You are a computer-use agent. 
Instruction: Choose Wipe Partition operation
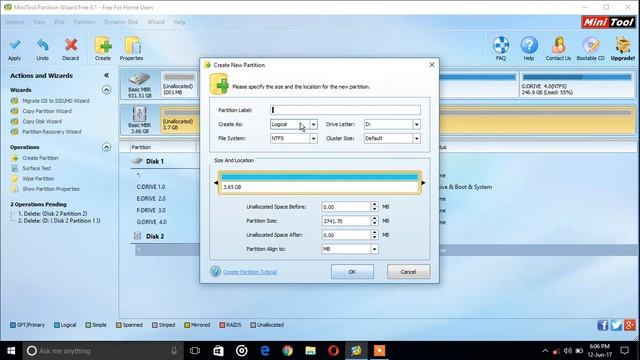tap(38, 179)
